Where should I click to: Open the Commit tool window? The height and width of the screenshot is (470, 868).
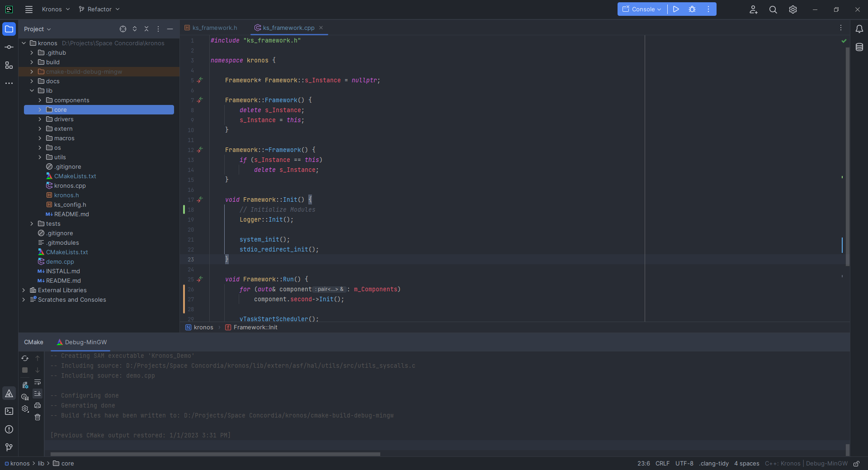click(9, 47)
